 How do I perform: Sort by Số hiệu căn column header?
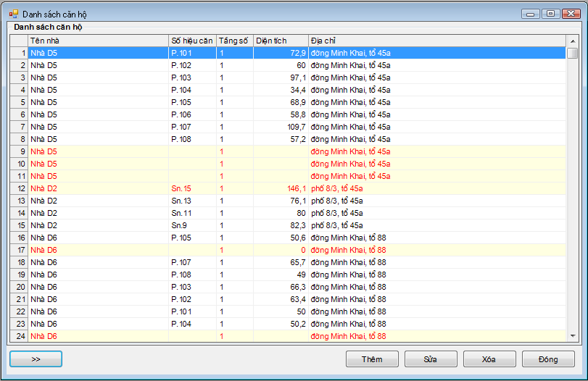(x=192, y=41)
